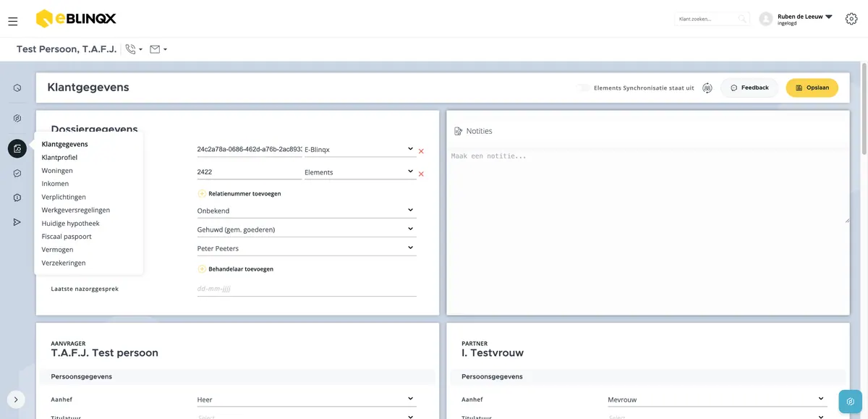Remove the E-Blinqx relation number row
Image resolution: width=868 pixels, height=419 pixels.
click(421, 151)
